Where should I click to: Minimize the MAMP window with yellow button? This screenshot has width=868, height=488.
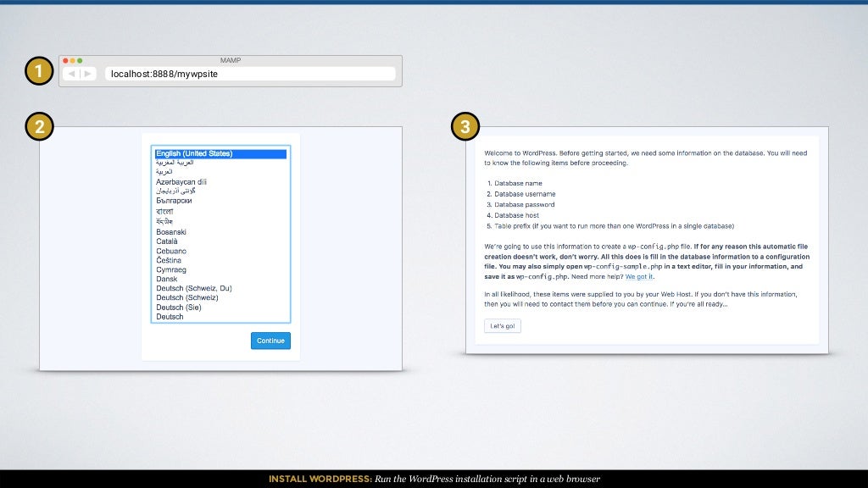(73, 60)
